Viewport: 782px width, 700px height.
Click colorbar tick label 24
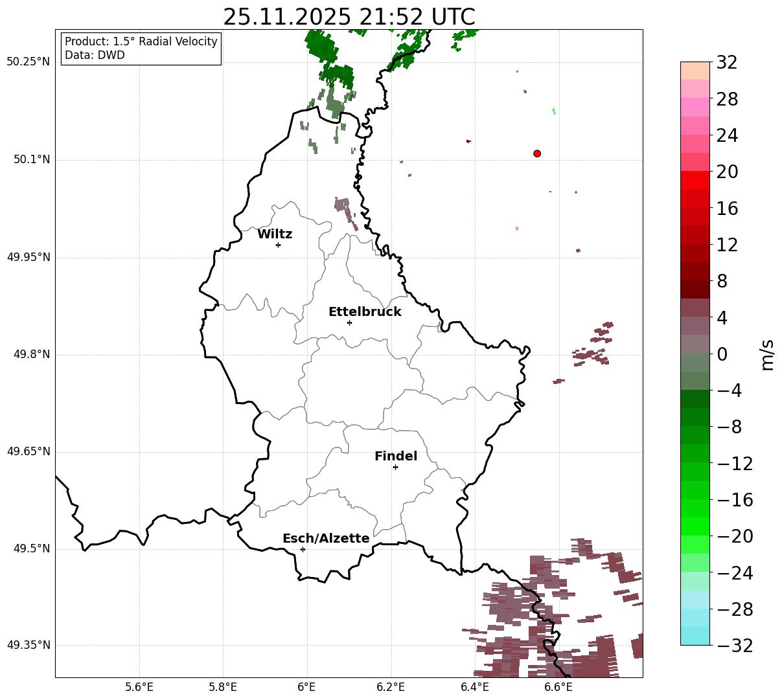click(x=726, y=136)
